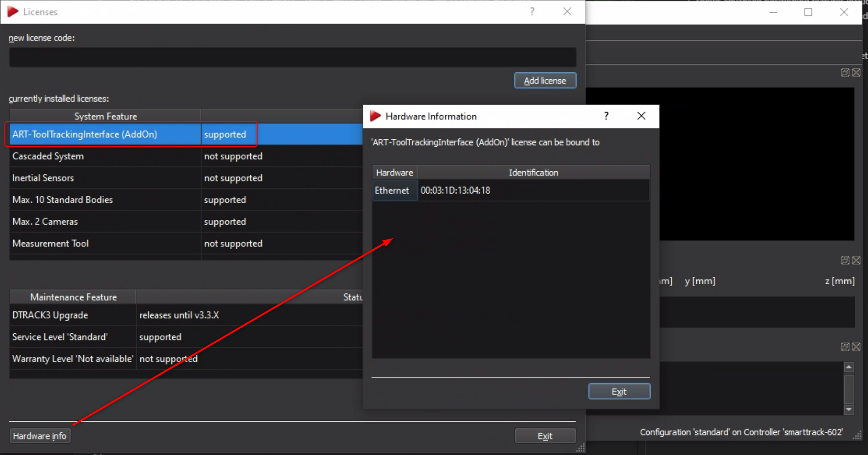Click 'supported' status of Max. 2 Cameras
Image resolution: width=868 pixels, height=455 pixels.
[225, 222]
